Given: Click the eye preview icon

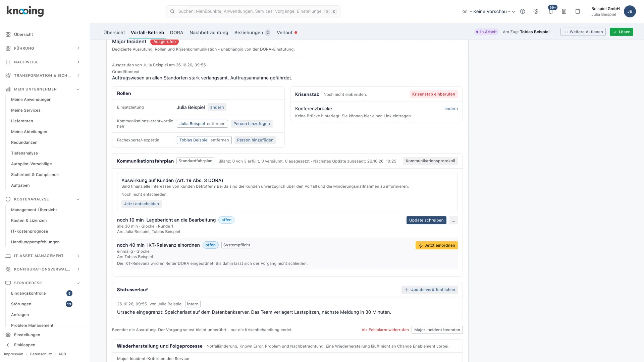Looking at the screenshot, I should pyautogui.click(x=465, y=11).
